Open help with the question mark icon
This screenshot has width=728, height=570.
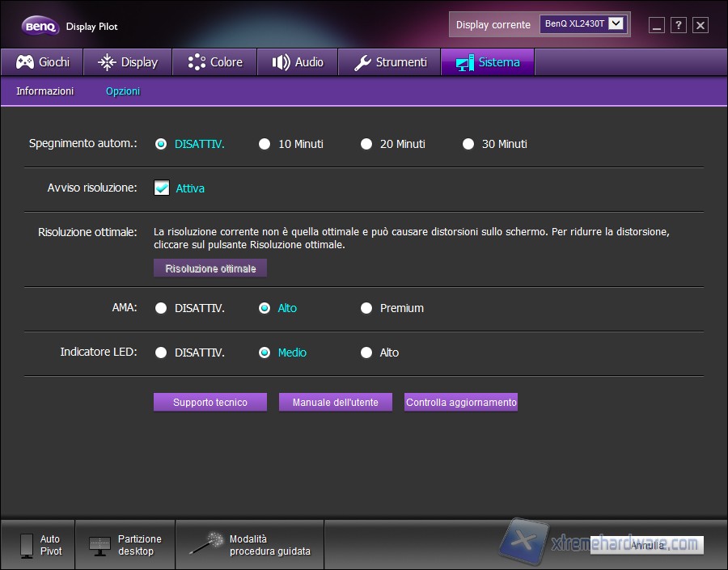click(678, 25)
